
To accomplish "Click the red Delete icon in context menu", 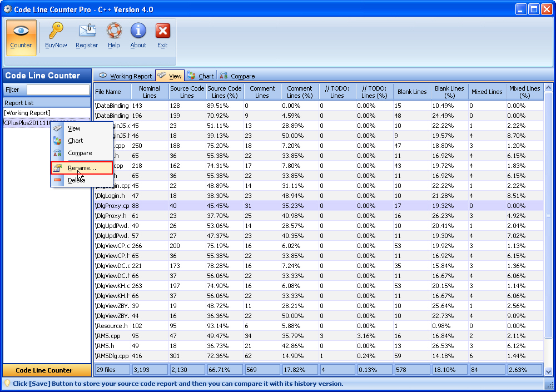I will coord(57,180).
